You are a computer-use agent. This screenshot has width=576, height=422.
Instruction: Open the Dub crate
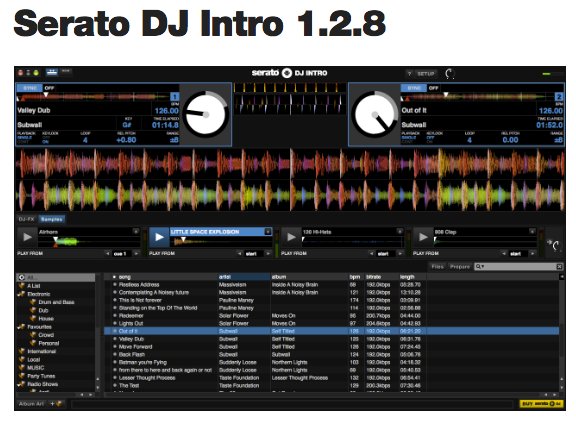[43, 310]
